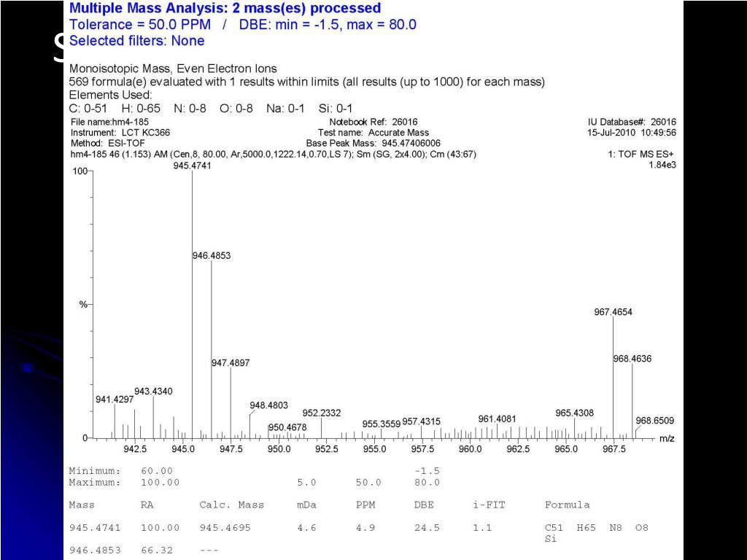Viewport: 747px width, 560px height.
Task: Click the Formula column header
Action: (567, 505)
